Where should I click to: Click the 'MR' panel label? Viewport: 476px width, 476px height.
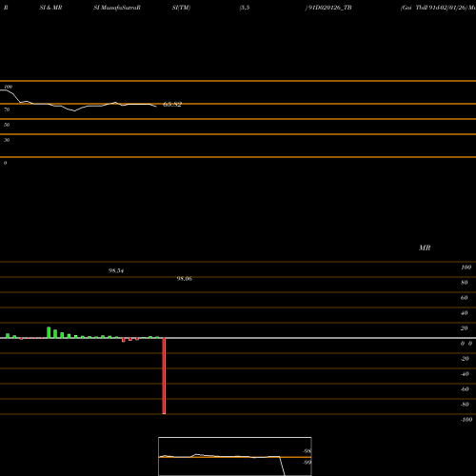pos(425,248)
